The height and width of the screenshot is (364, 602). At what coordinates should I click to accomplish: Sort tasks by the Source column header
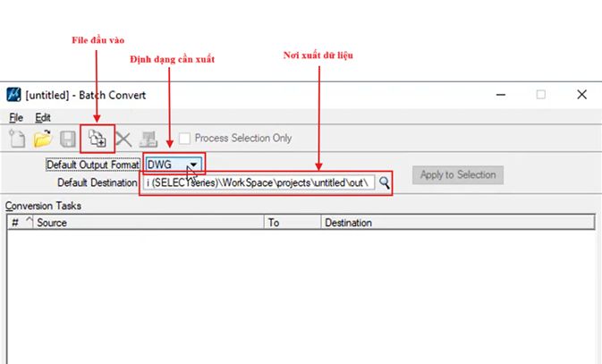pyautogui.click(x=148, y=222)
